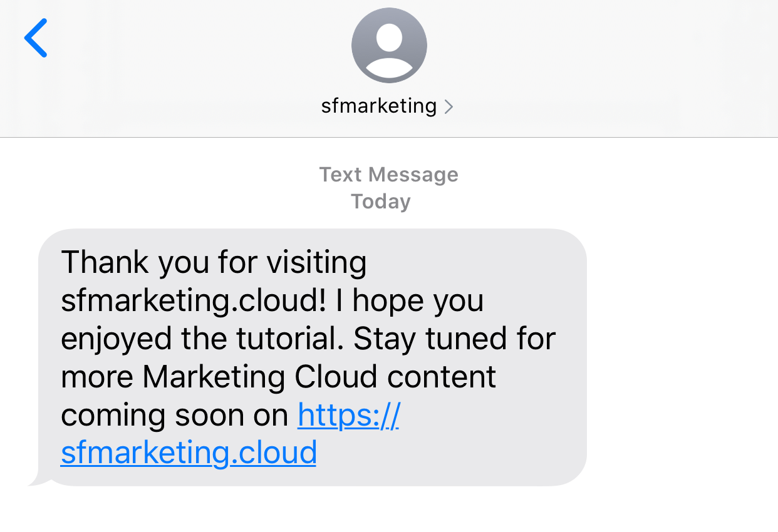
Task: Click "coming soon on" in the message
Action: [174, 415]
